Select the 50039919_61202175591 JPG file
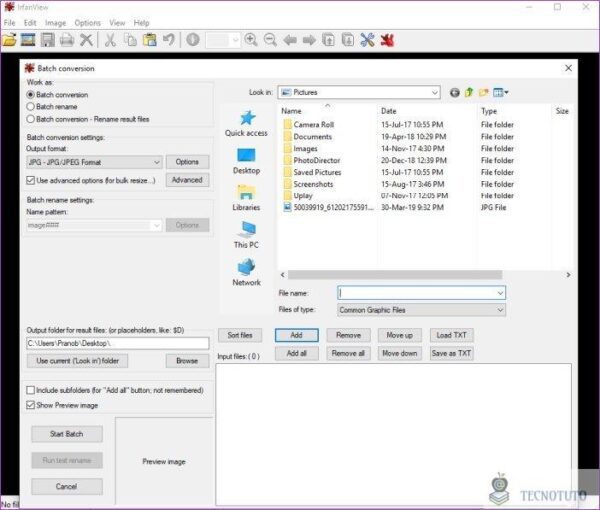The image size is (600, 510). 328,207
